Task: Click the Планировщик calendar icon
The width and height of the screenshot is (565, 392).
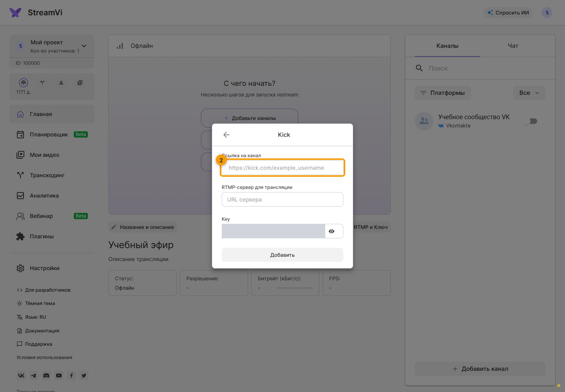Action: tap(20, 134)
